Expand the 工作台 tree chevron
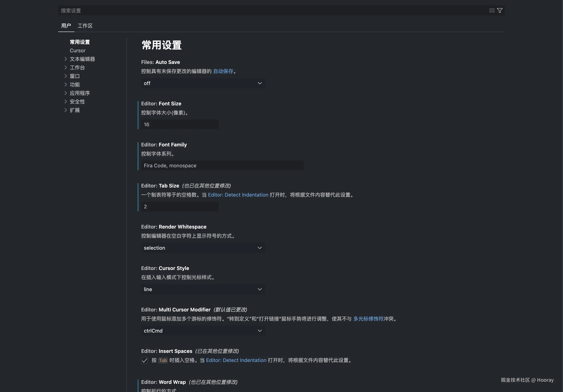This screenshot has width=563, height=392. [66, 67]
